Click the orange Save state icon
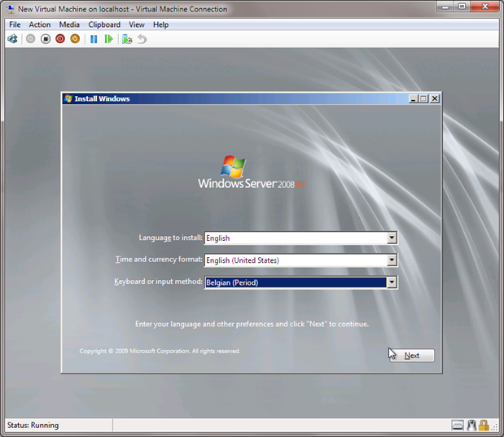 tap(75, 39)
